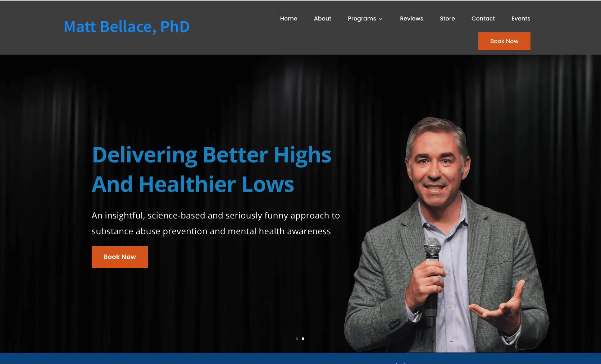Screen dimensions: 601x364
Task: Navigate to the Contact page
Action: [483, 18]
